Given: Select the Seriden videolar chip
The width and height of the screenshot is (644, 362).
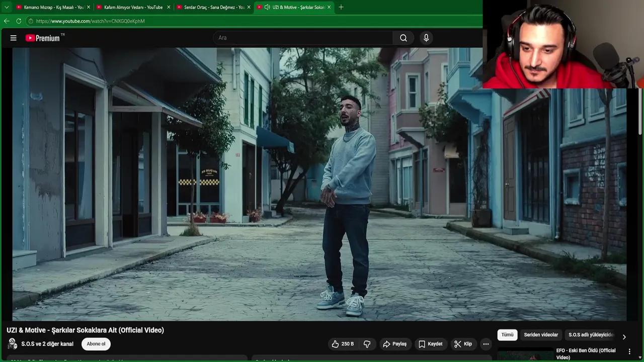Looking at the screenshot, I should pyautogui.click(x=541, y=335).
